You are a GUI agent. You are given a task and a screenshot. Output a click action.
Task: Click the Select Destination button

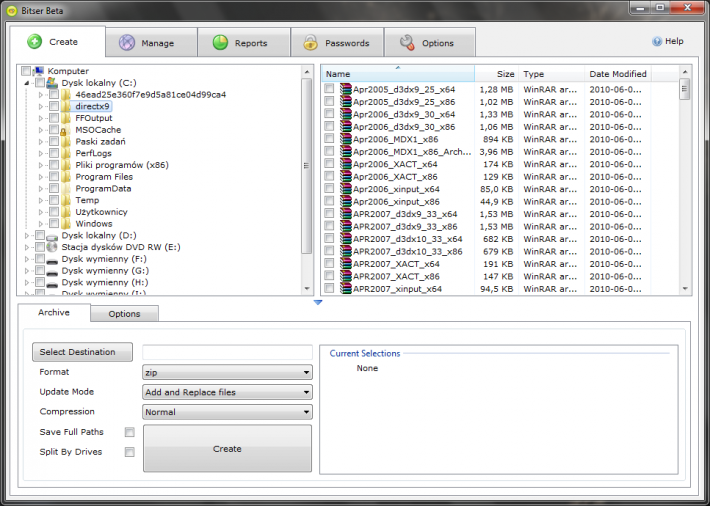82,352
